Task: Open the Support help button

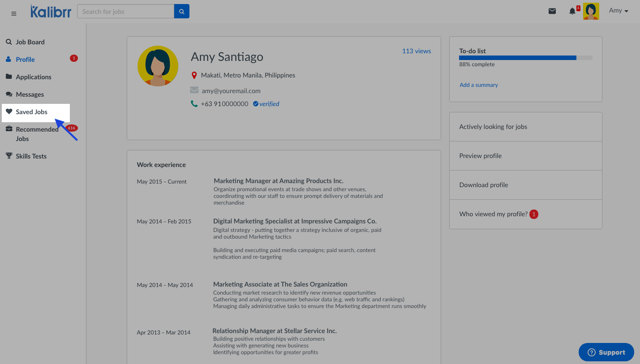Action: coord(606,352)
